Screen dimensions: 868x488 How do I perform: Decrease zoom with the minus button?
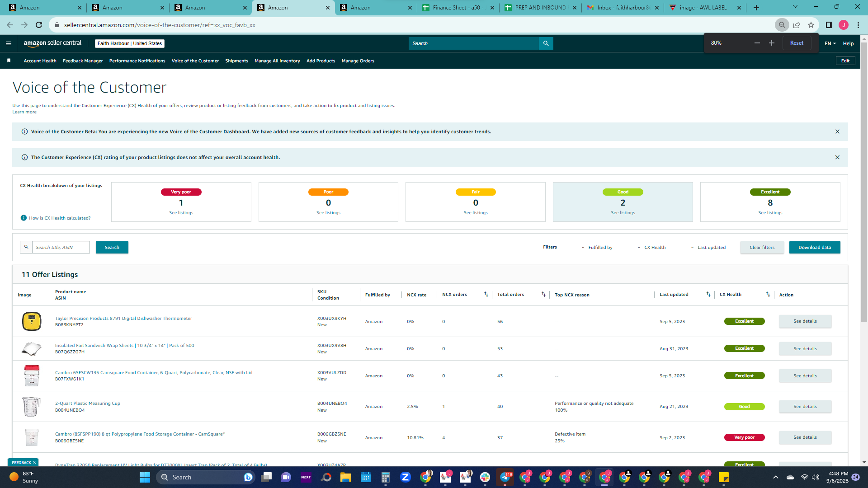(x=757, y=43)
